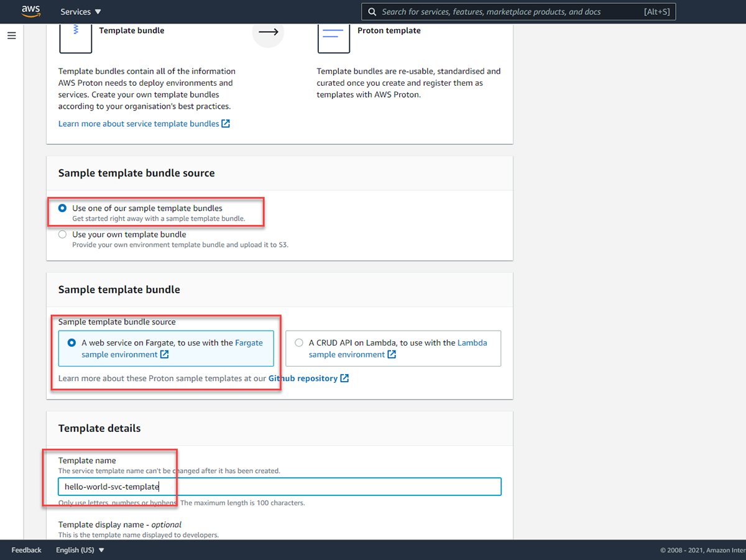Click the Proton template diagram icon
Image resolution: width=746 pixels, height=560 pixels.
(334, 38)
